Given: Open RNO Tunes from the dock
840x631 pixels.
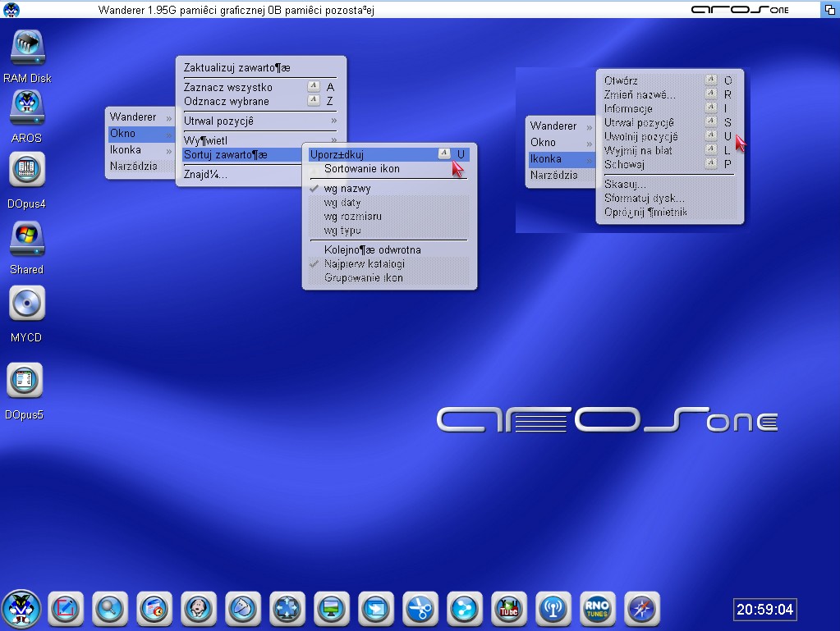Looking at the screenshot, I should point(597,609).
